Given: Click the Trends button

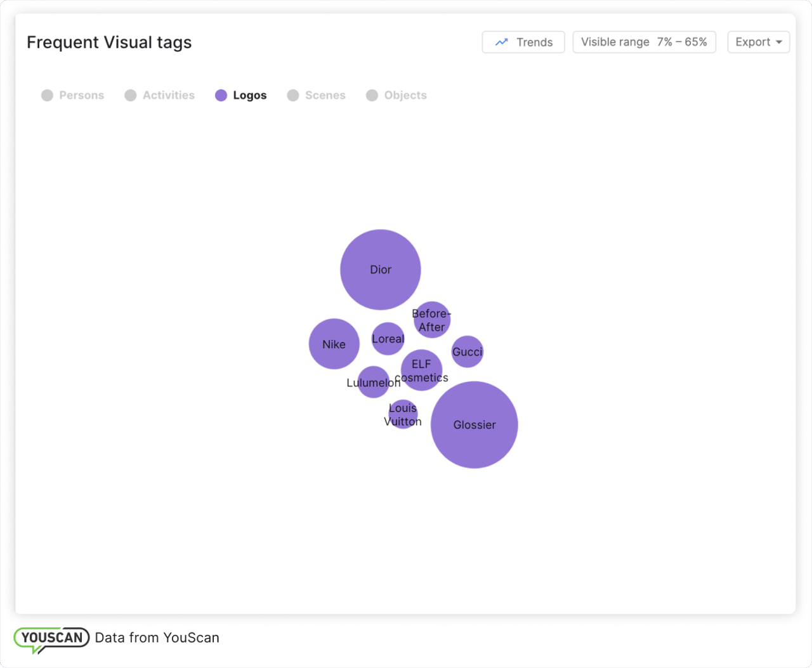Looking at the screenshot, I should [x=523, y=42].
